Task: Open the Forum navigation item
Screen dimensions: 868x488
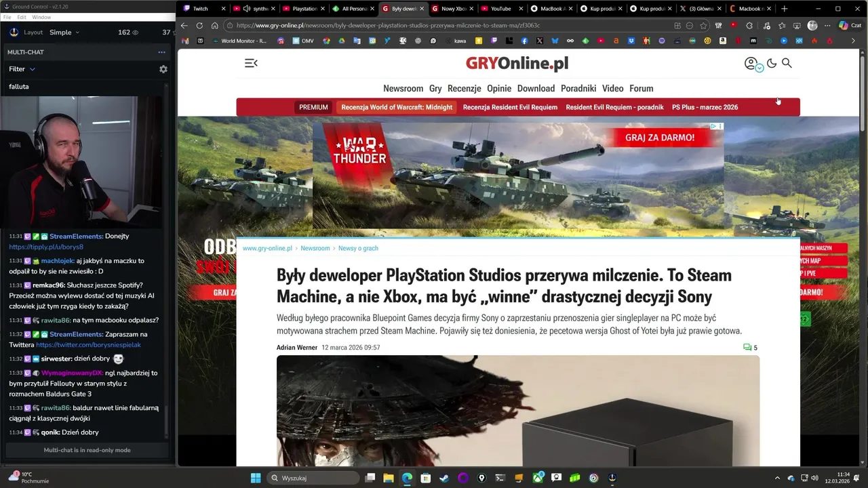Action: [x=641, y=88]
